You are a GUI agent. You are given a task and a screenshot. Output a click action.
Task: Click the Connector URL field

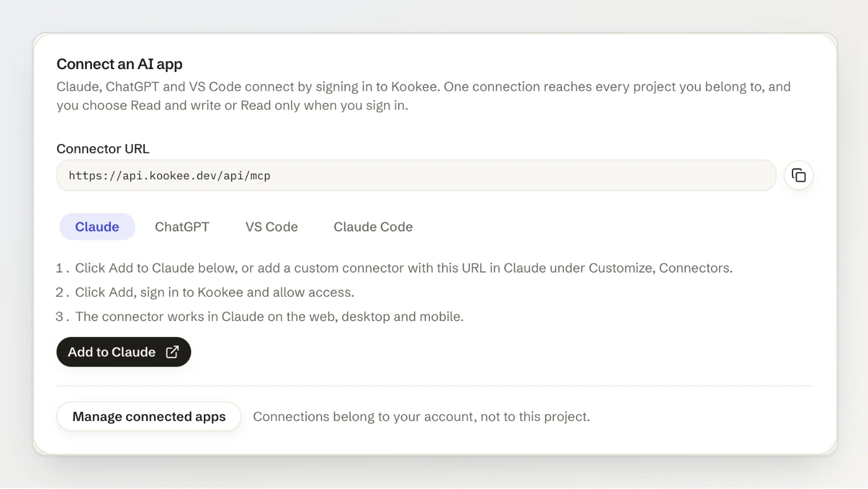pos(416,175)
